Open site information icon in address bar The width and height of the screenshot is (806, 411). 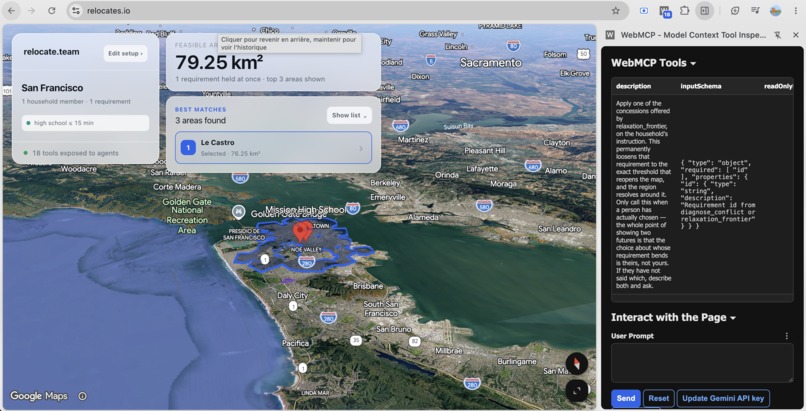(76, 11)
